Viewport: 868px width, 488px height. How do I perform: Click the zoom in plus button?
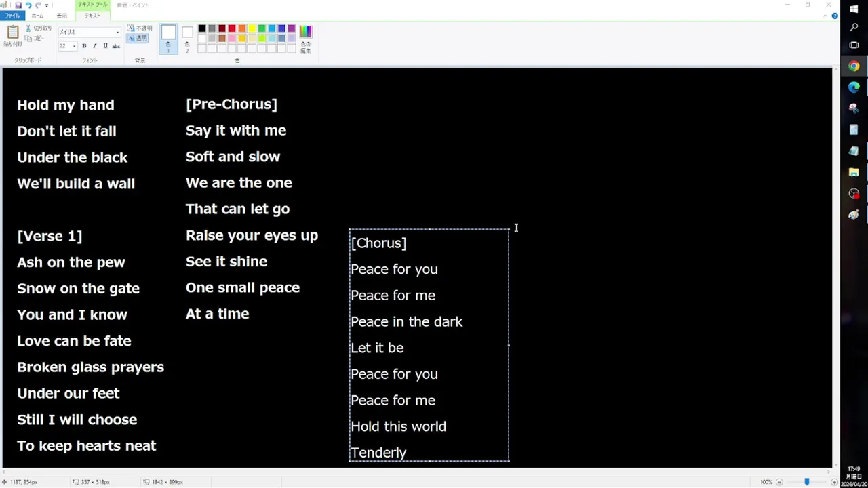pyautogui.click(x=834, y=482)
